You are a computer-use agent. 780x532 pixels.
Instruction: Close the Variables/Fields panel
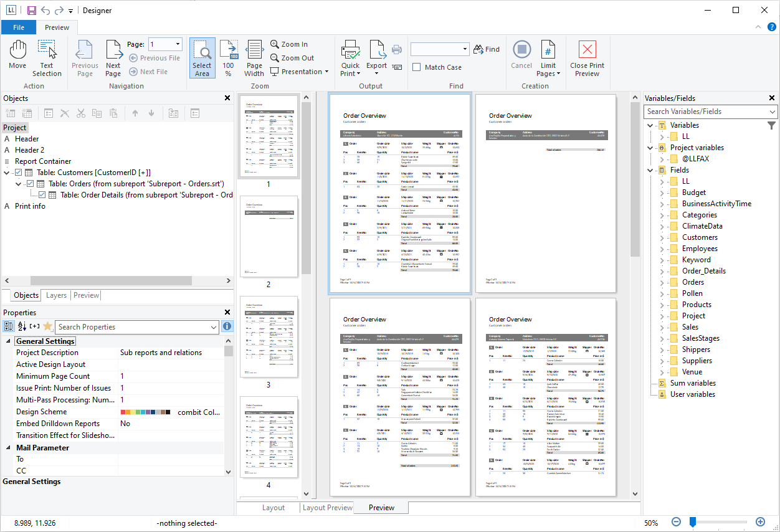click(772, 98)
